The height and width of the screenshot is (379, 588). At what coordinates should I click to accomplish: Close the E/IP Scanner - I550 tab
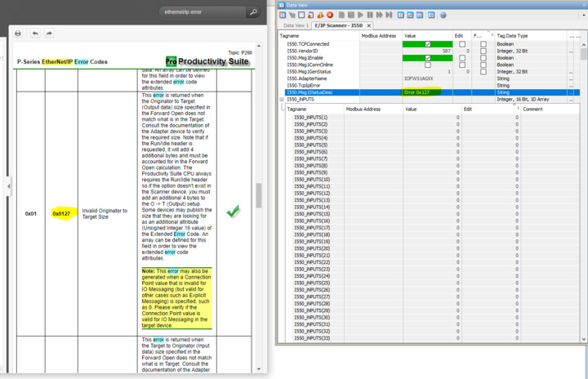pos(369,25)
